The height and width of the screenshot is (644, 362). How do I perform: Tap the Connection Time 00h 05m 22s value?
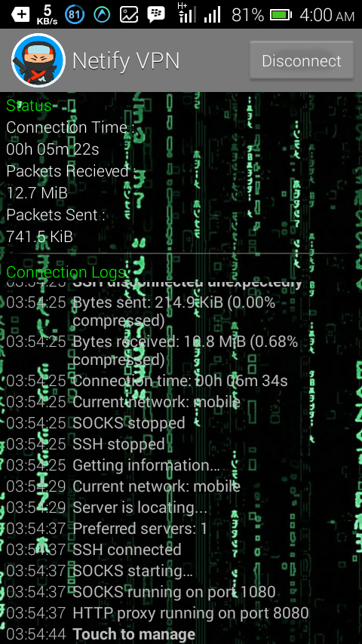[x=53, y=149]
